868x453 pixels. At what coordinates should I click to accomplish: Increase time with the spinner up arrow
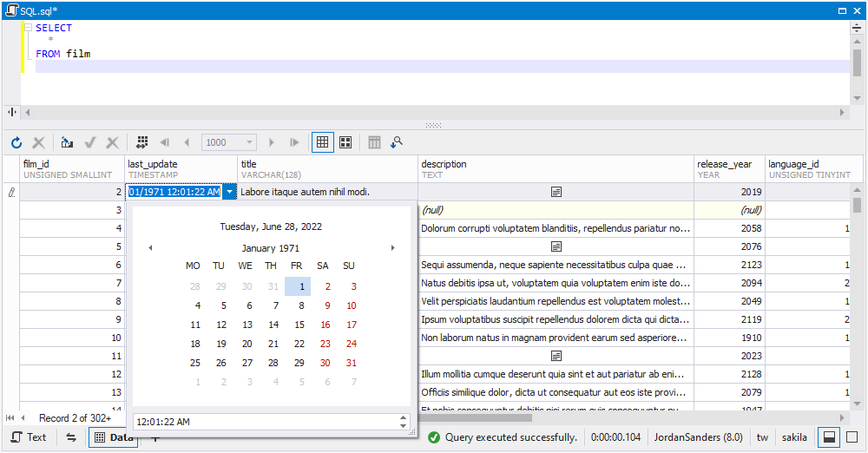pos(403,417)
